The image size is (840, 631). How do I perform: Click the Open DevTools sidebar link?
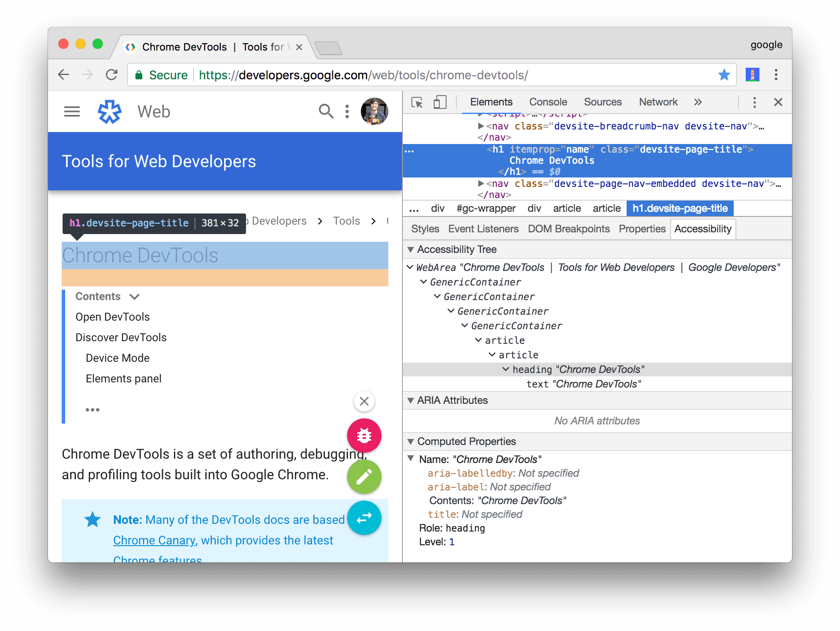[x=113, y=316]
